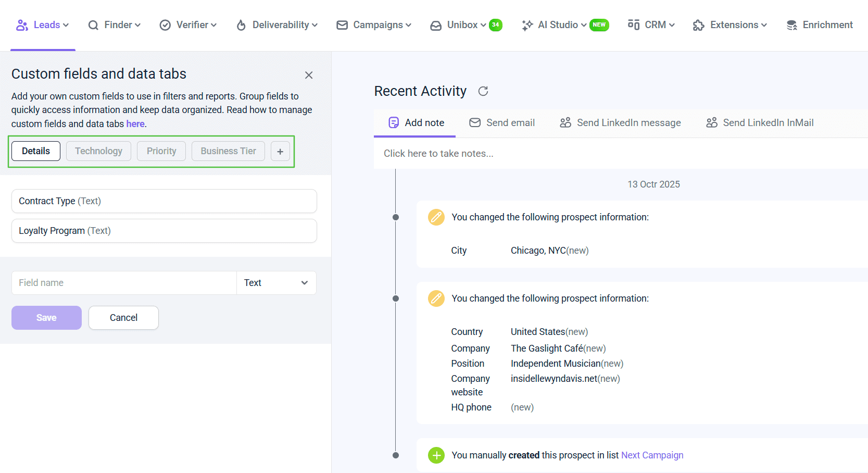Open the Next Campaign list link
Screen dimensions: 868x473
pyautogui.click(x=652, y=455)
